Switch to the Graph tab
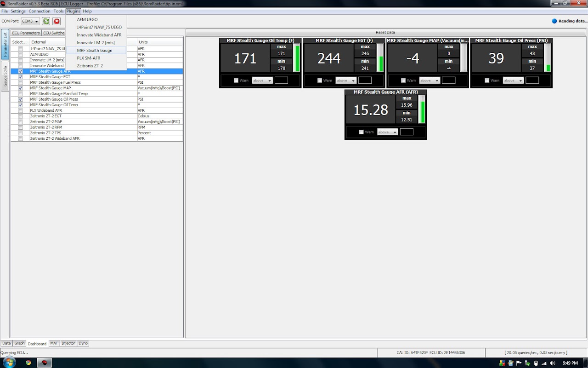Screen dimensions: 588x368 [x=19, y=343]
